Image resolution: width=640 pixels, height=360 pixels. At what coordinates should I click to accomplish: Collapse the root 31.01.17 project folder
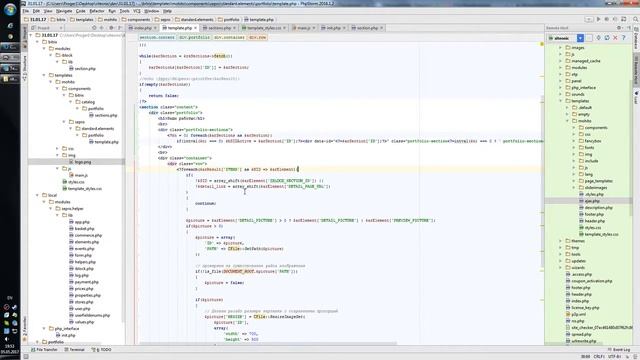[x=31, y=35]
